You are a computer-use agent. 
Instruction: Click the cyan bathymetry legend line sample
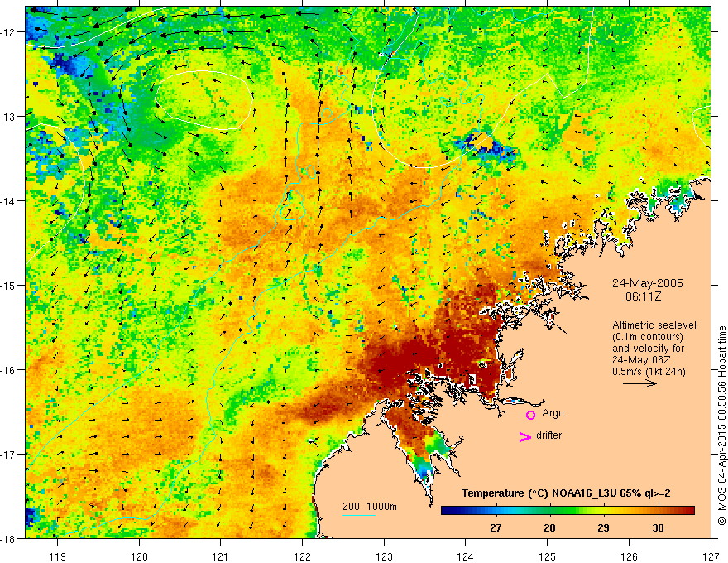(x=358, y=515)
